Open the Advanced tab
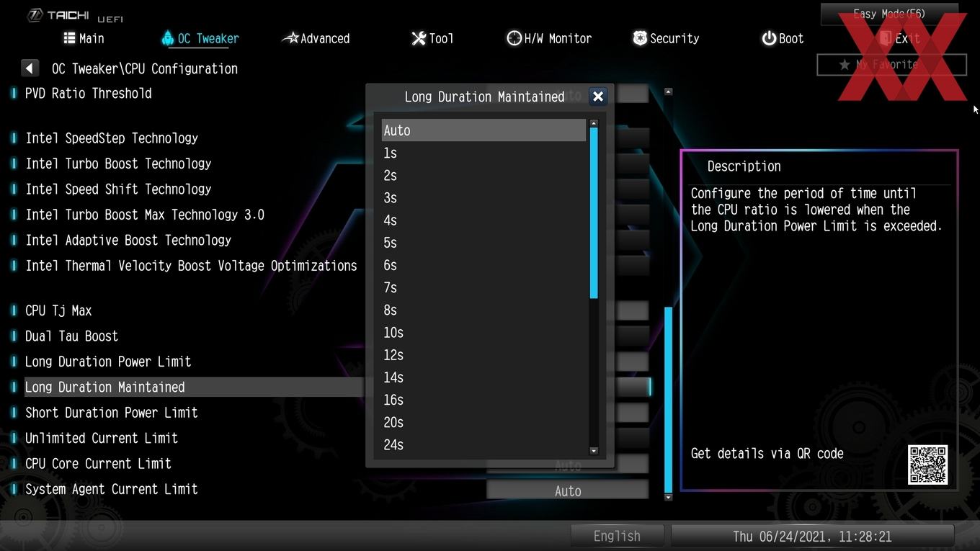This screenshot has width=980, height=551. tap(316, 38)
